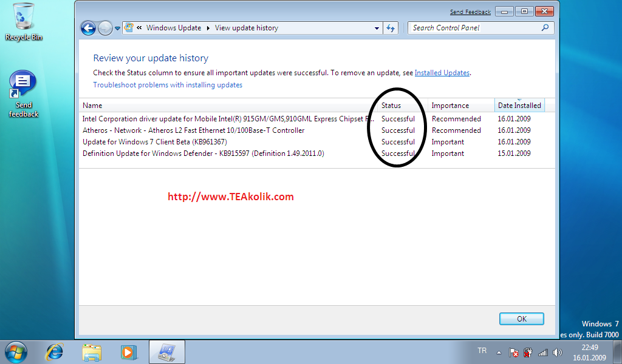This screenshot has width=622, height=364.
Task: Click the double-chevron at address bar start
Action: click(139, 28)
